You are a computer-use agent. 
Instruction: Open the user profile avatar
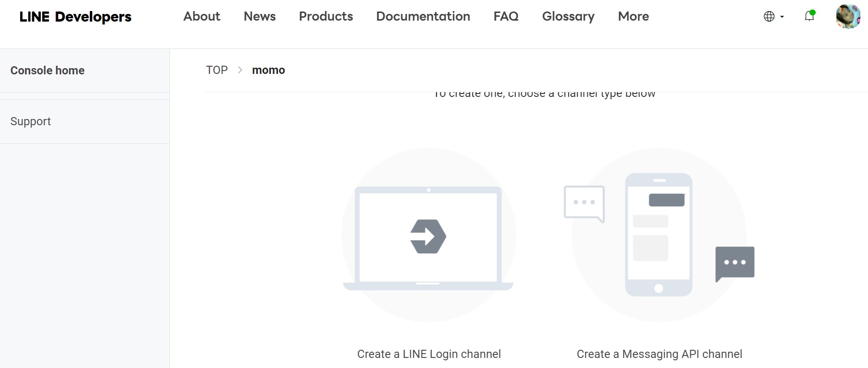click(x=848, y=16)
